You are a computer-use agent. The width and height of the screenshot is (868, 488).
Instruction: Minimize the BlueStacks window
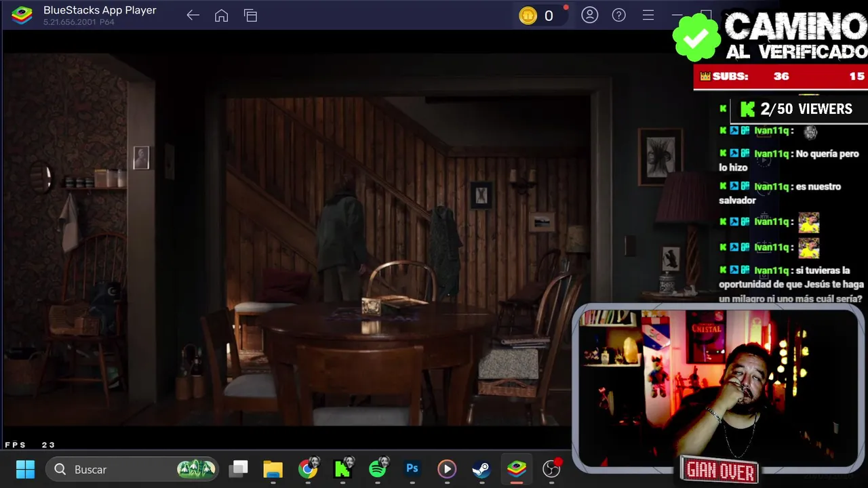[x=677, y=15]
